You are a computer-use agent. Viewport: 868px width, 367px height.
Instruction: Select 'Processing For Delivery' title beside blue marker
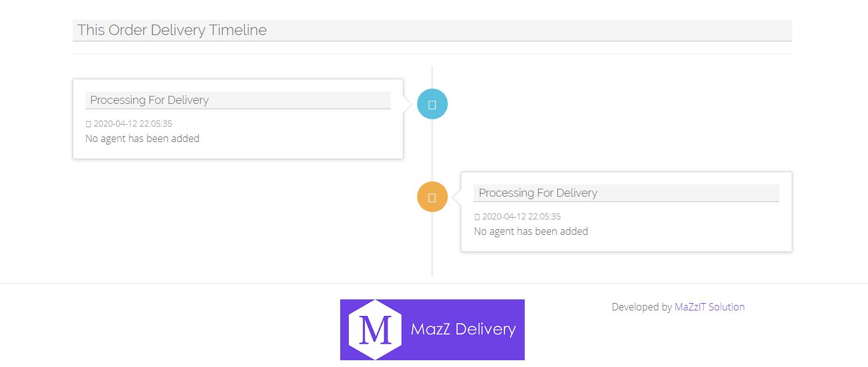pyautogui.click(x=149, y=100)
